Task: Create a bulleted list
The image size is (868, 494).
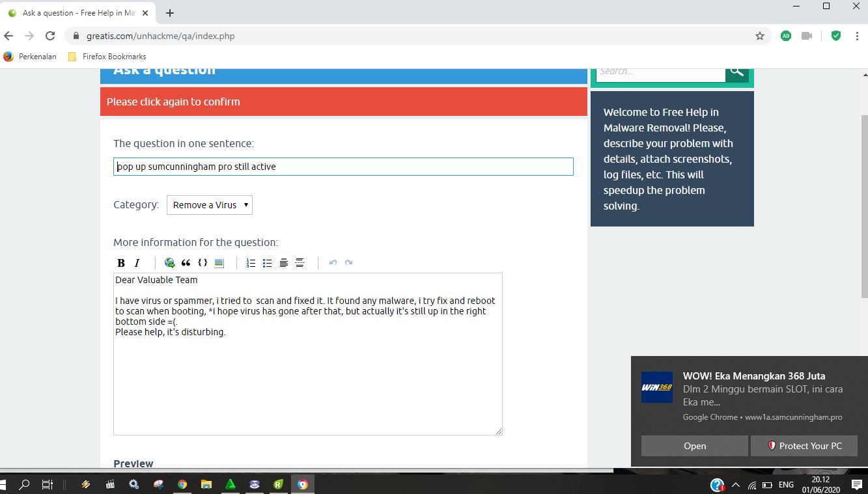Action: (267, 263)
